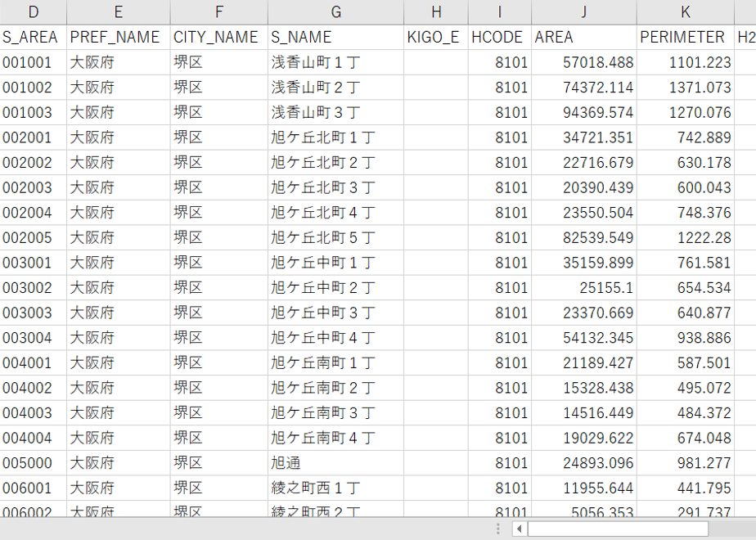Viewport: 756px width, 540px height.
Task: Select the PREF_NAME header cell
Action: point(118,37)
